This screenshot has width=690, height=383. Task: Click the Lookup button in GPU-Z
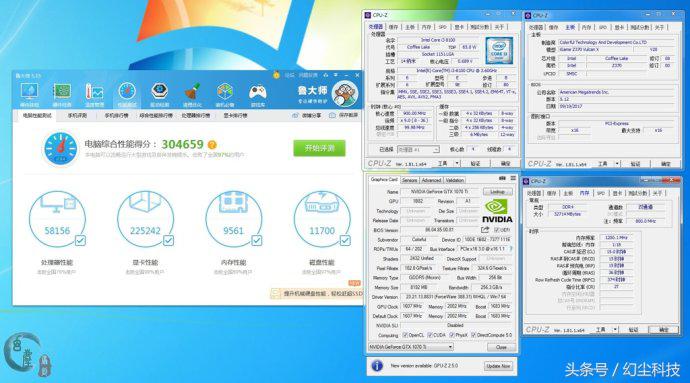coord(498,192)
